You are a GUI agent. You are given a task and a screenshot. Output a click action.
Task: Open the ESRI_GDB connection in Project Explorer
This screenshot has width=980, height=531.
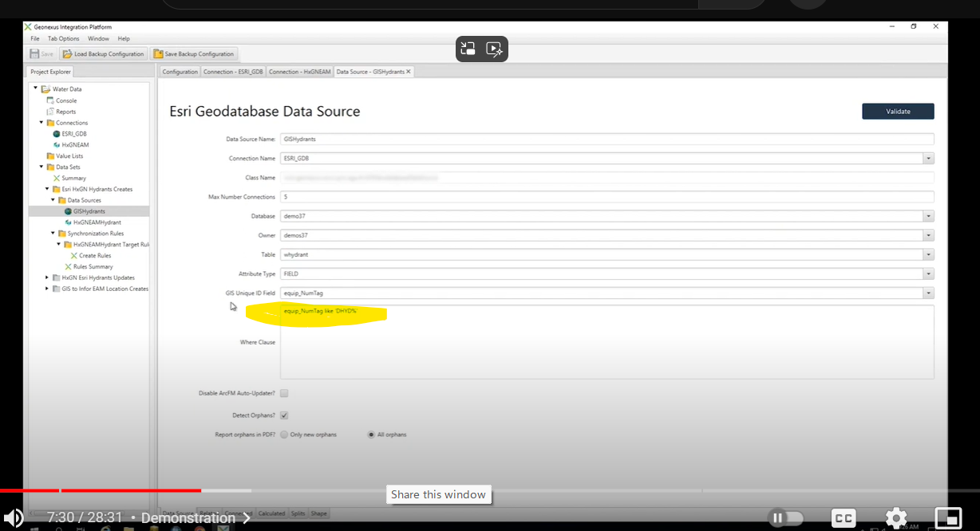69,133
